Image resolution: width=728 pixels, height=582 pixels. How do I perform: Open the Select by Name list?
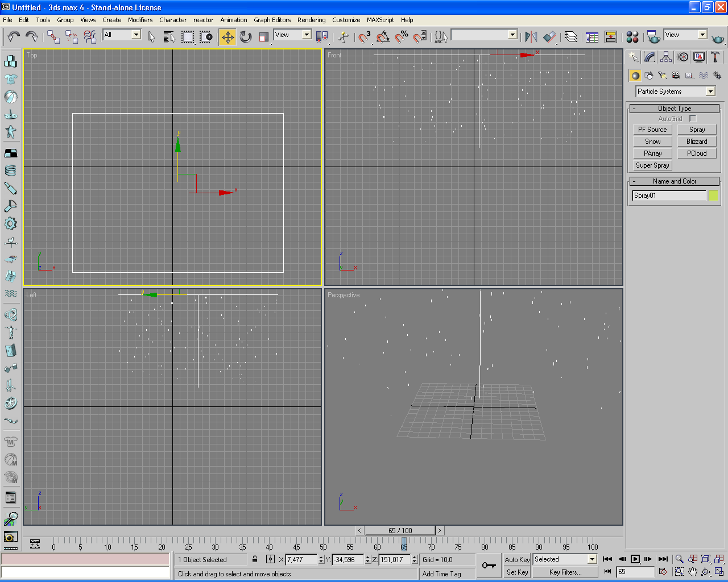(169, 37)
